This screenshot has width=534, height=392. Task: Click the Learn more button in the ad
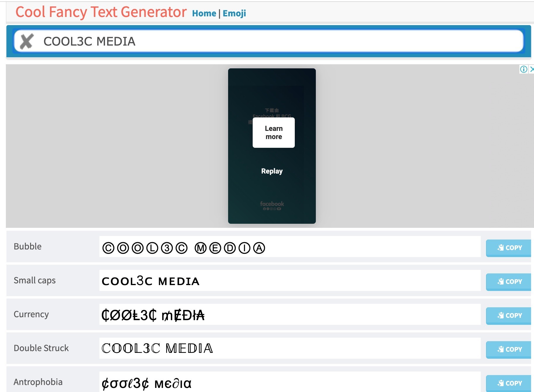pyautogui.click(x=274, y=133)
